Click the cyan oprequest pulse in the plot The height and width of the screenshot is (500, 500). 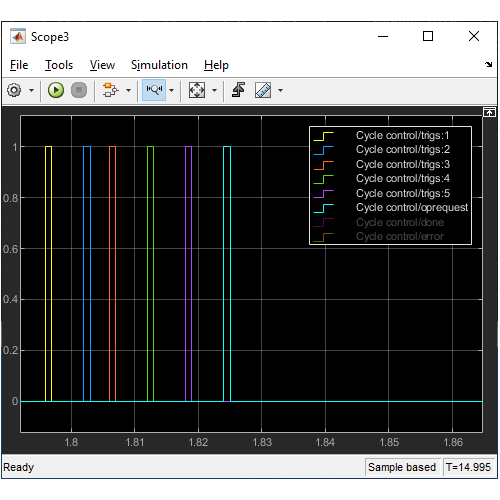[227, 273]
